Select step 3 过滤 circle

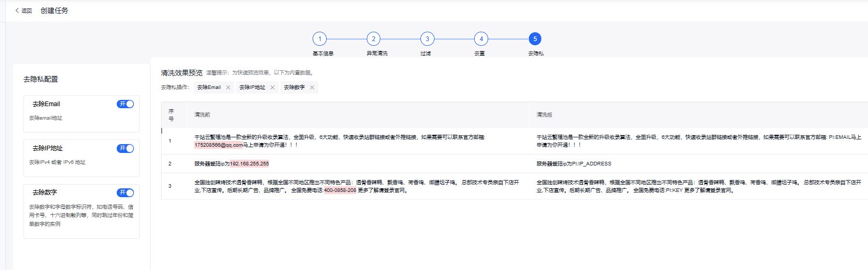pos(427,39)
